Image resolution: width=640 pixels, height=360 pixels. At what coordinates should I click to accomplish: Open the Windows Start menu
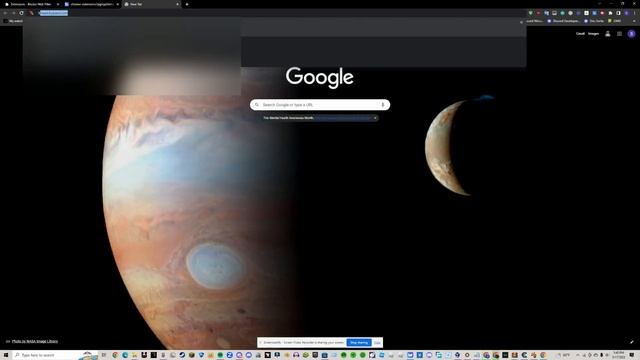(x=6, y=355)
